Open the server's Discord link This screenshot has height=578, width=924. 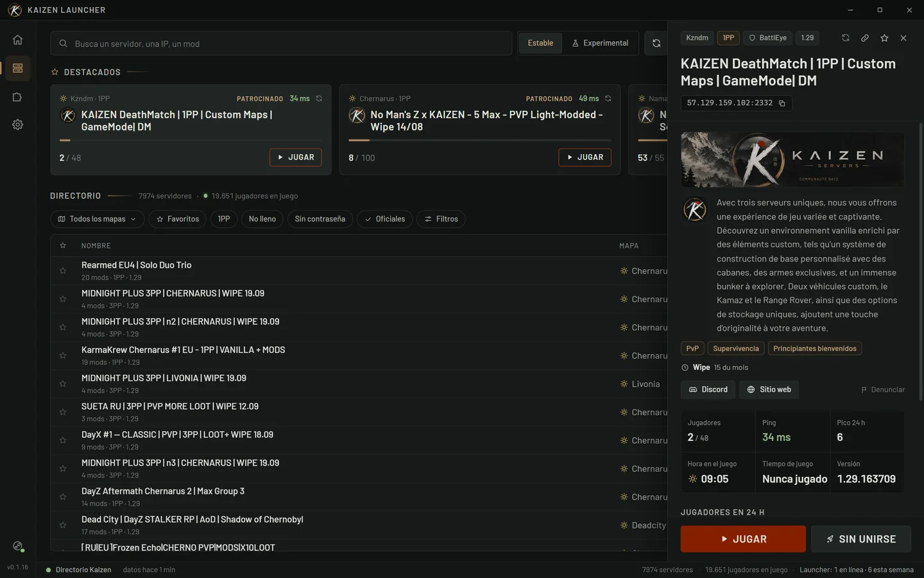pyautogui.click(x=708, y=390)
